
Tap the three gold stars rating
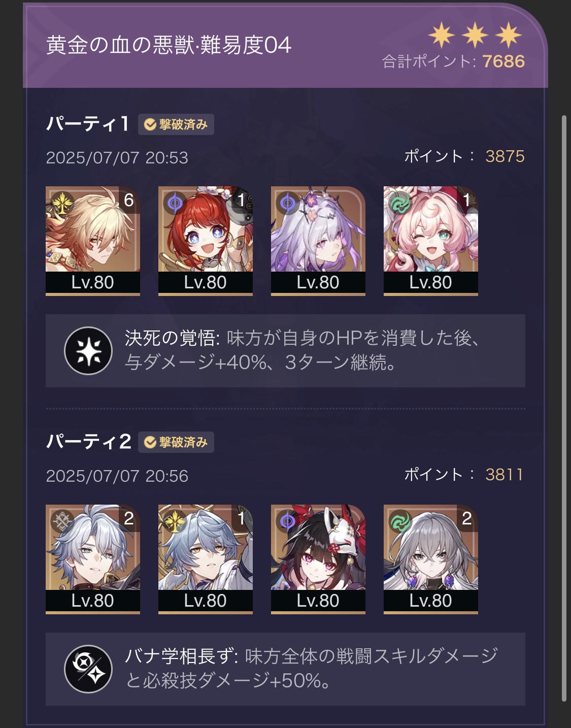click(x=475, y=35)
